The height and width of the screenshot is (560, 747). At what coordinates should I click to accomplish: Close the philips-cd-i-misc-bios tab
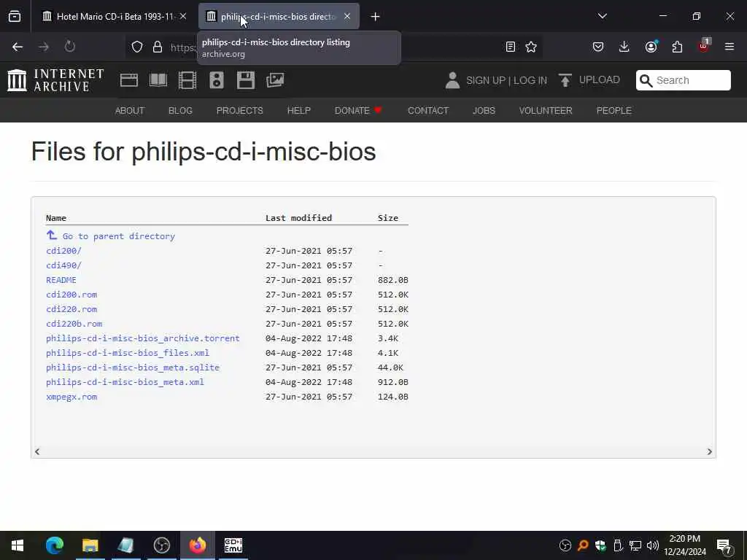(347, 16)
